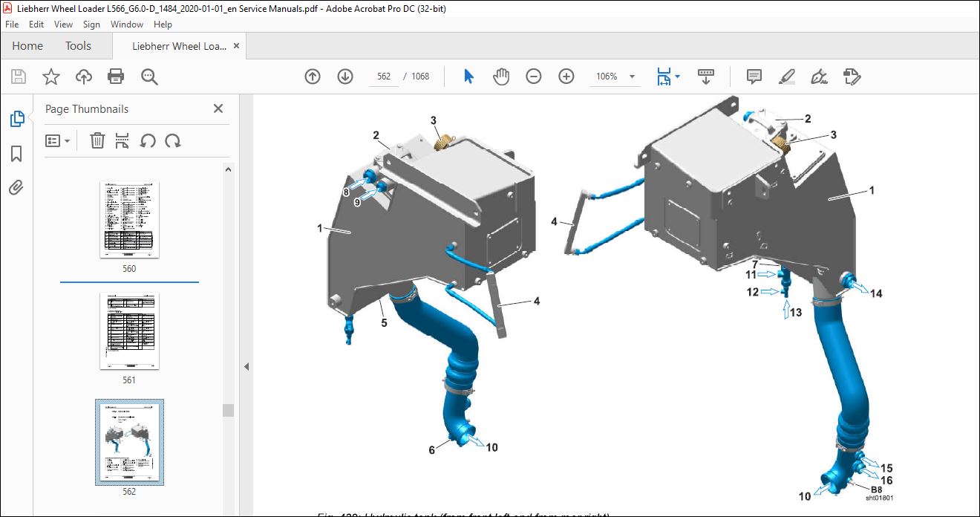Rotate pages counterclockwise
Image resolution: width=980 pixels, height=517 pixels.
coord(148,140)
